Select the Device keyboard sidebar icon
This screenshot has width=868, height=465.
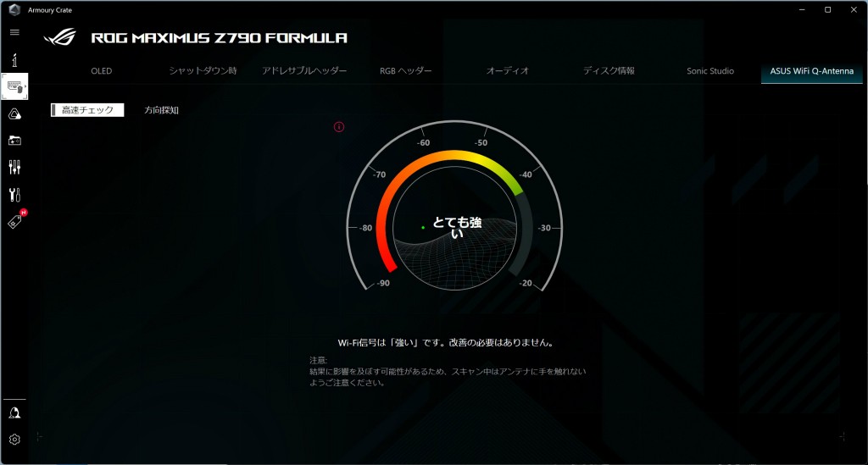click(x=14, y=86)
